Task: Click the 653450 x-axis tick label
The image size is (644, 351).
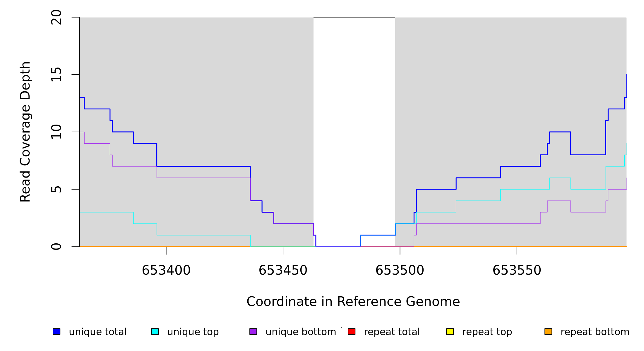Action: 283,270
